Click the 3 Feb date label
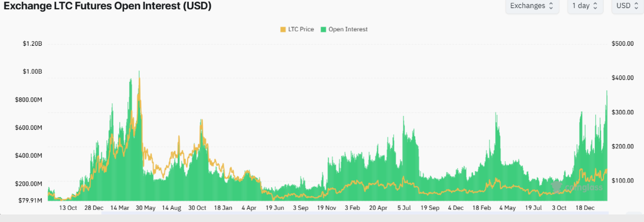This screenshot has width=644, height=222. (352, 208)
